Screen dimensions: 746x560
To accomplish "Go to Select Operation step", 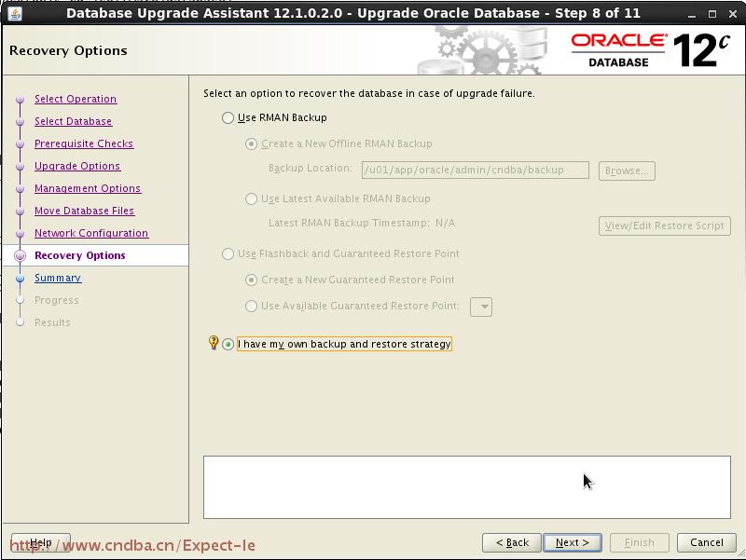I will pos(76,99).
